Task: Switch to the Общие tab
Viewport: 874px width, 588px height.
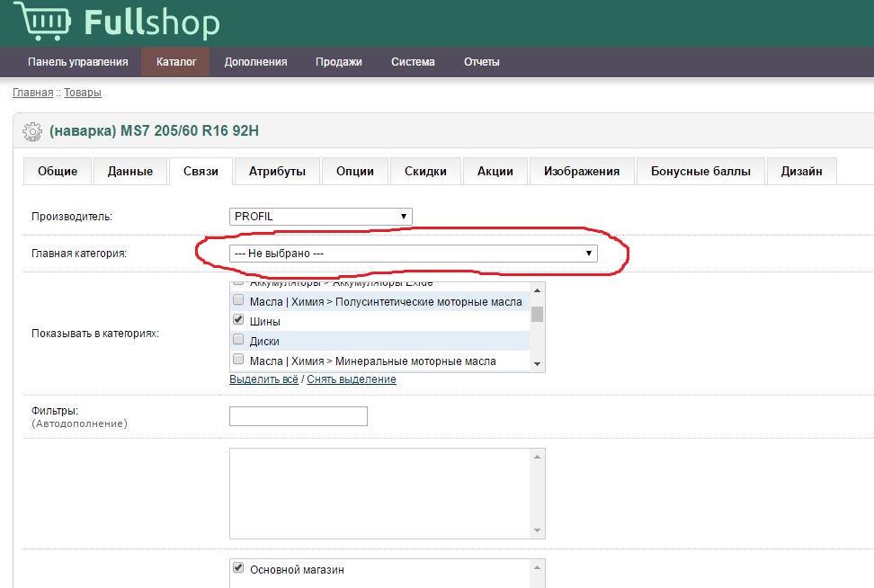Action: [58, 171]
